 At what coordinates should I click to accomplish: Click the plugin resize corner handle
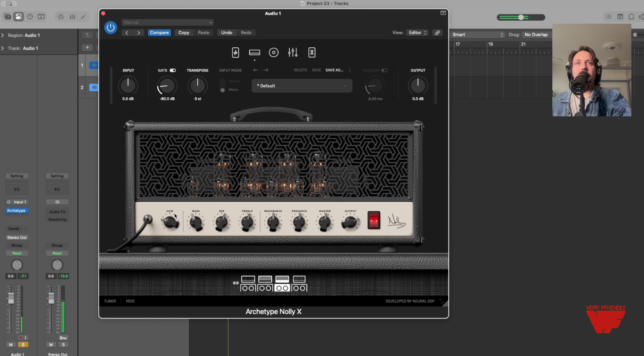445,303
